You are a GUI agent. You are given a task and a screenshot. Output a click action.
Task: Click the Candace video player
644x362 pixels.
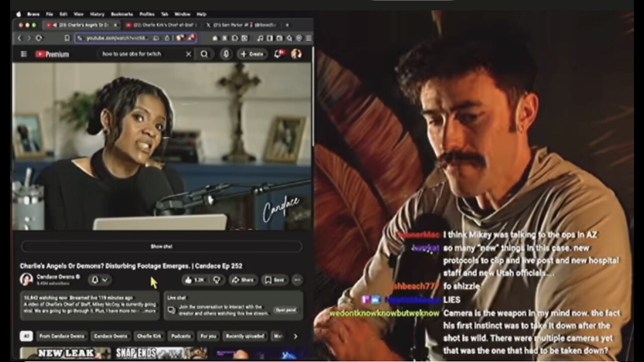tap(162, 146)
